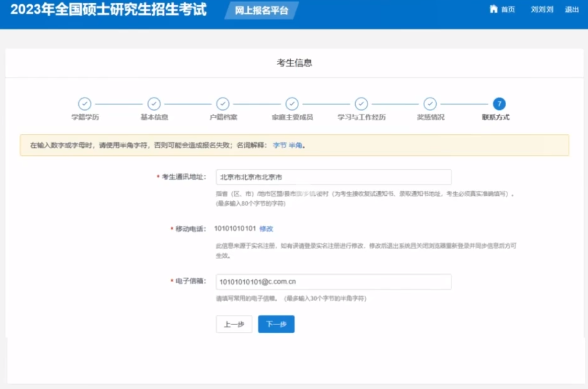Select the 基本信息 step checkmark icon
Screen dimensions: 588x389
(x=153, y=103)
